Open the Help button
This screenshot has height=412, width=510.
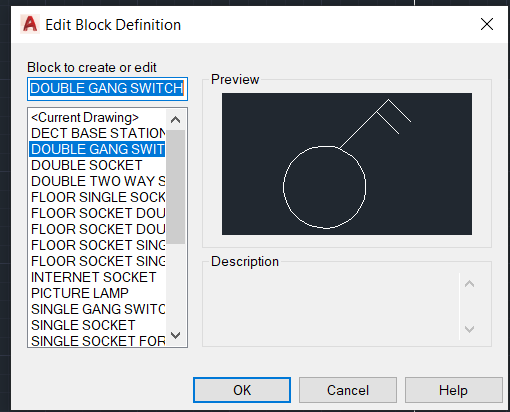tap(453, 390)
